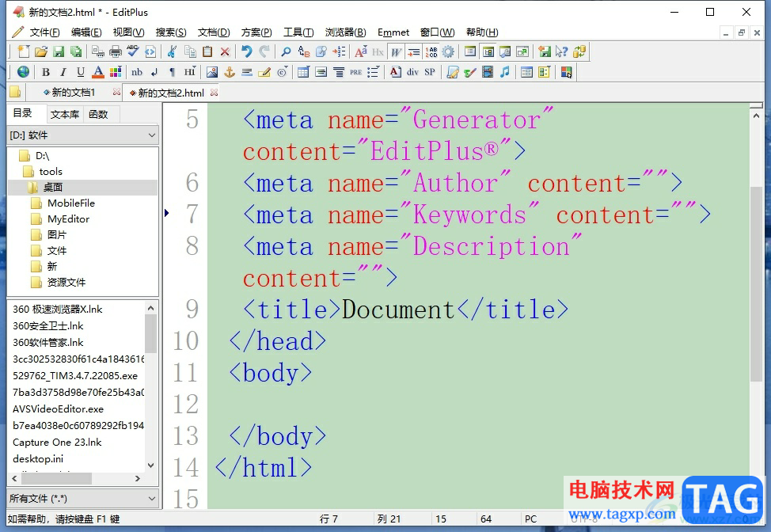This screenshot has height=532, width=771.
Task: Open Find with the magnifier icon
Action: pyautogui.click(x=286, y=51)
